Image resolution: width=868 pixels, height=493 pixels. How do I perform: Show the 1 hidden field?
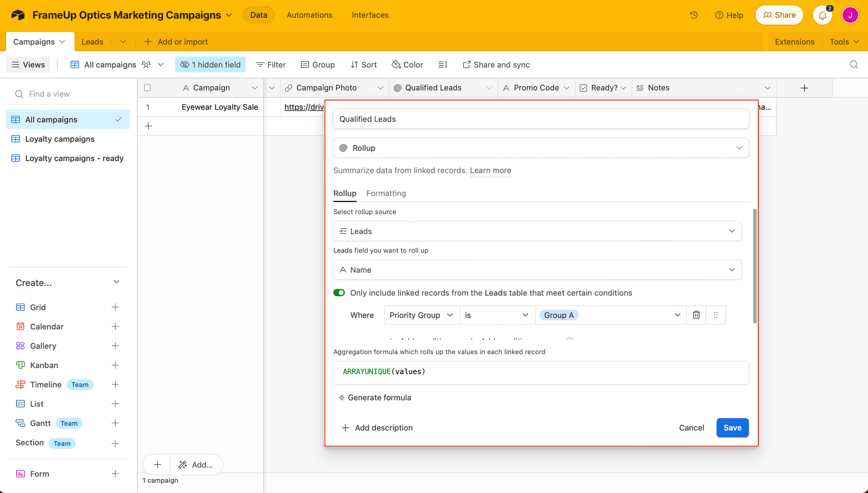tap(210, 64)
